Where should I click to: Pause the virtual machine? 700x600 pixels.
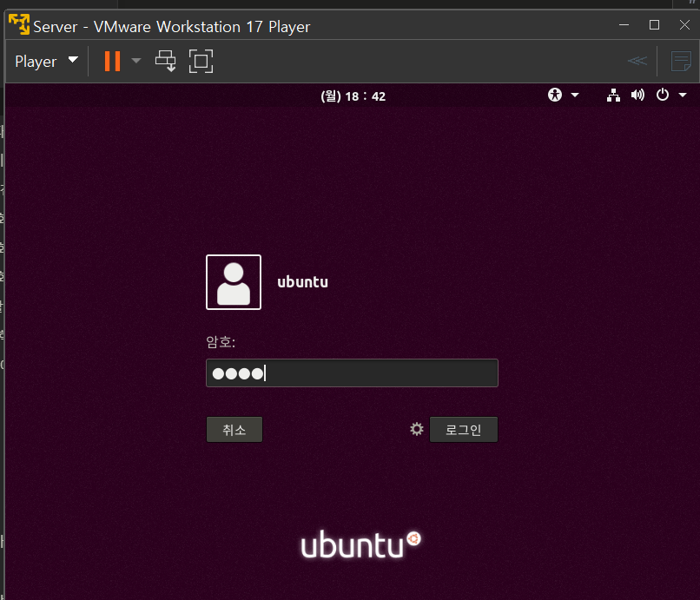113,61
